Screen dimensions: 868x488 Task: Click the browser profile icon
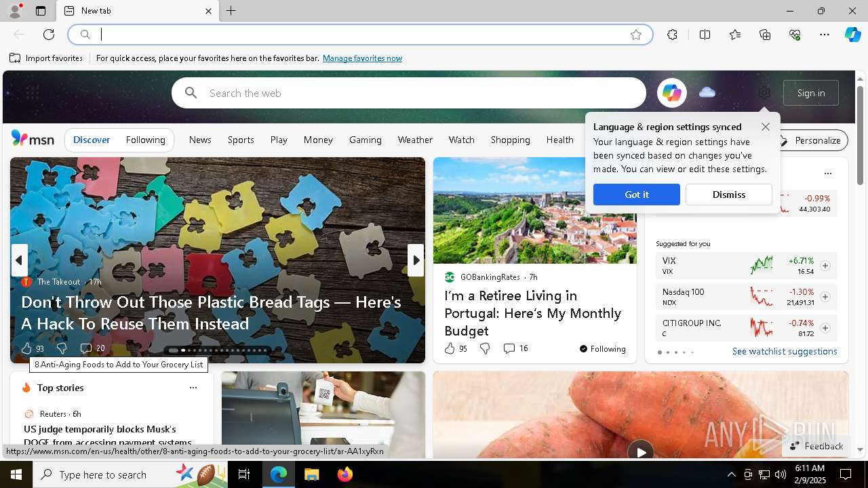click(14, 11)
